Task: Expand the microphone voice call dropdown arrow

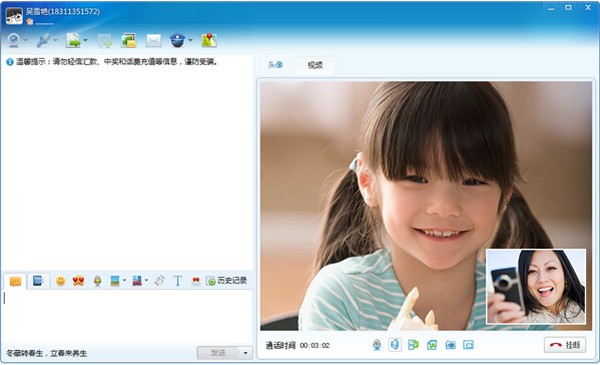Action: pyautogui.click(x=55, y=40)
